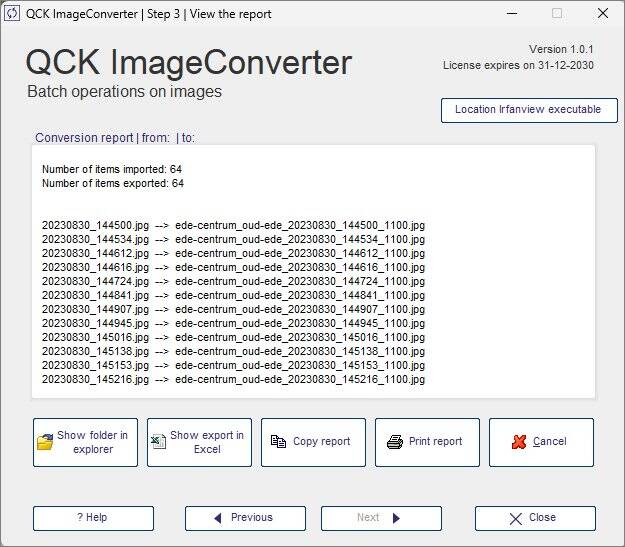Screen dimensions: 625x547
Task: Click output ede-centrum_oud-ede_20230830_145153_1100.jpg
Action: pyautogui.click(x=300, y=365)
